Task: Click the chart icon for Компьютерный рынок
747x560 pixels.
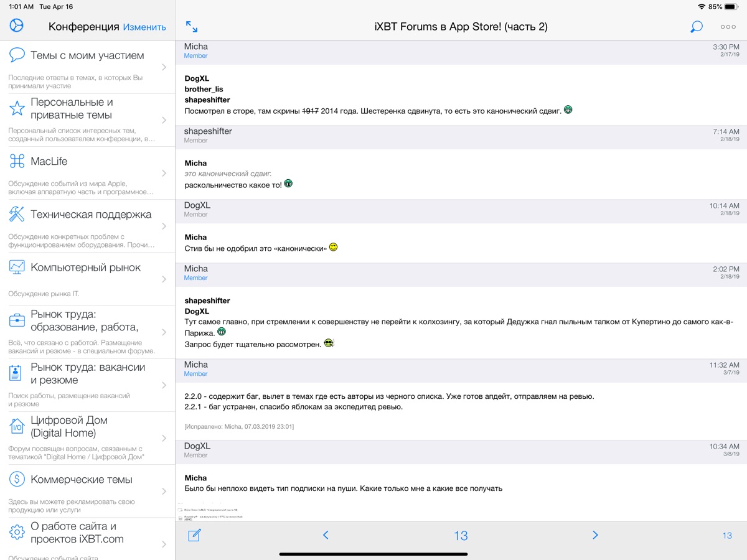Action: pyautogui.click(x=17, y=268)
